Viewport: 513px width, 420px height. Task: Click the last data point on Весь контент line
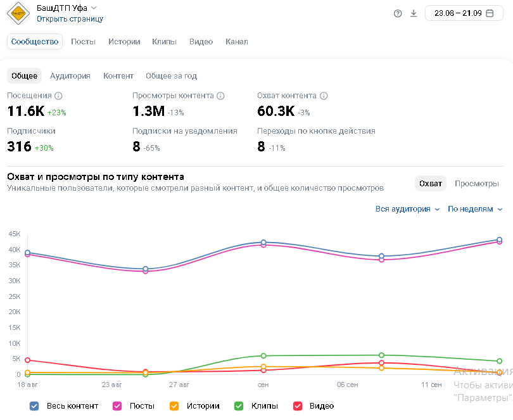[x=499, y=239]
